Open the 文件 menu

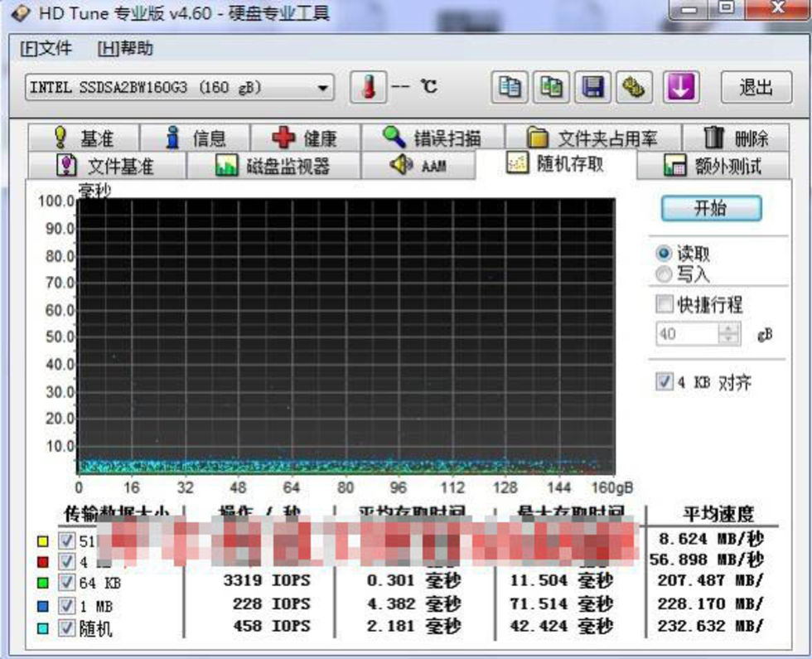click(46, 48)
